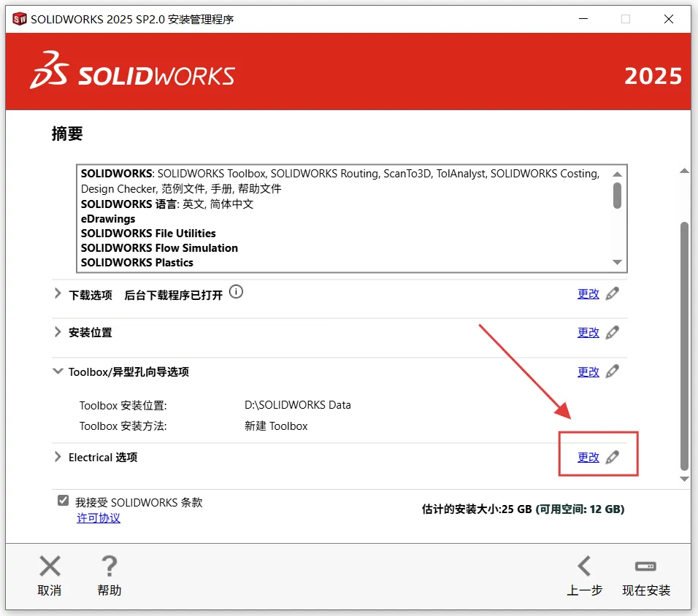Start install with 现在安装 icon
This screenshot has width=698, height=616.
[x=645, y=566]
